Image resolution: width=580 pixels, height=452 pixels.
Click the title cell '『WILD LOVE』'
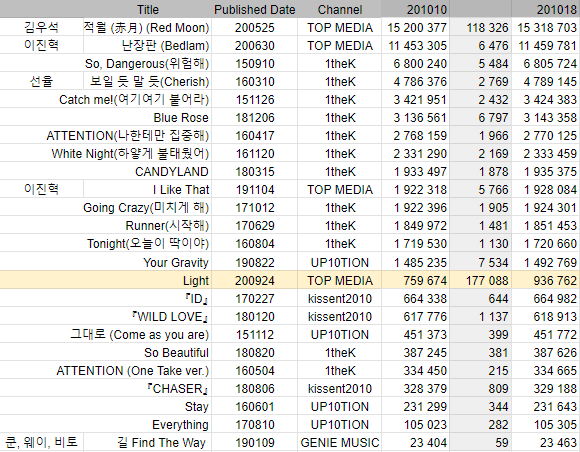[169, 317]
